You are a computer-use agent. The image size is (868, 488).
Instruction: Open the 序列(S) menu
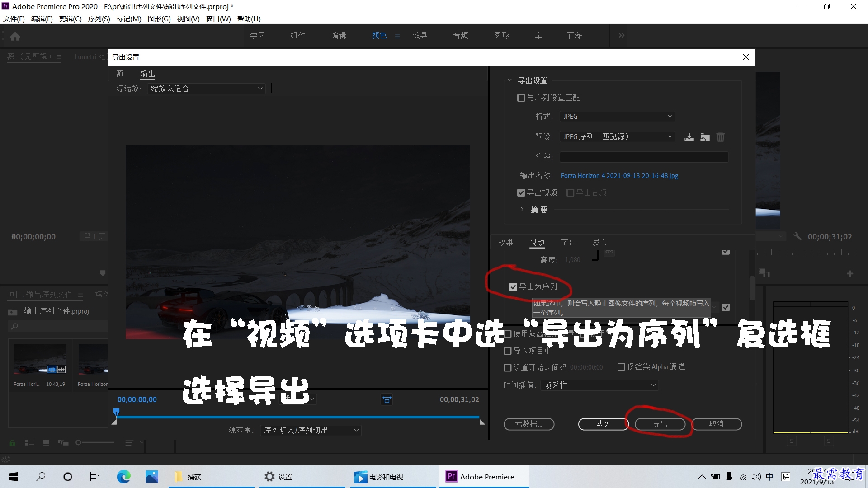[x=99, y=19]
